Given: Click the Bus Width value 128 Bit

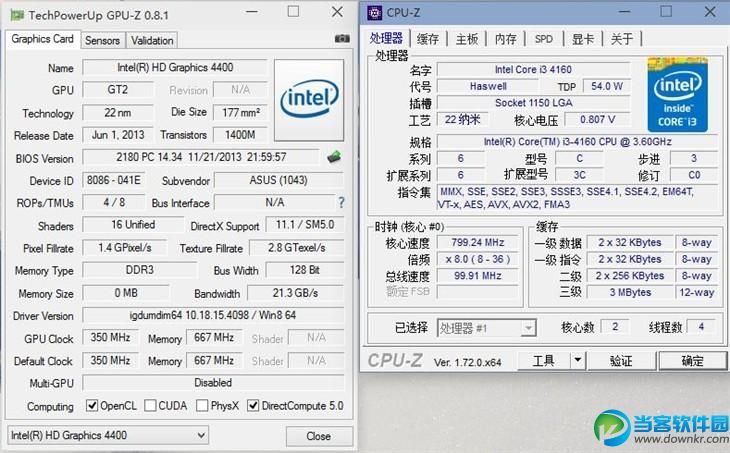Looking at the screenshot, I should pyautogui.click(x=305, y=270).
